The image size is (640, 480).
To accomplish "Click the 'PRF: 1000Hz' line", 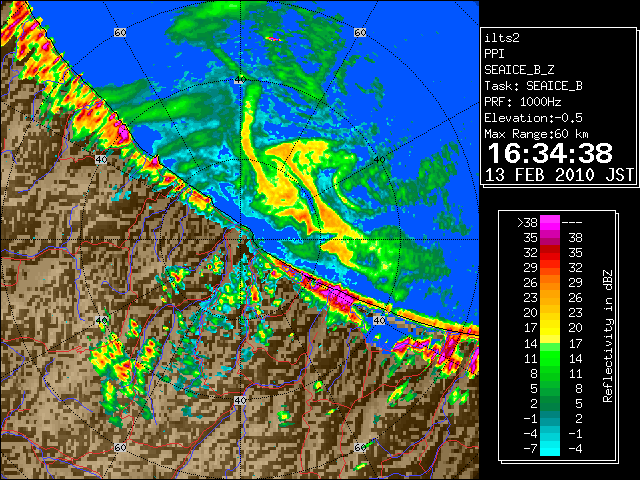I will pyautogui.click(x=522, y=102).
